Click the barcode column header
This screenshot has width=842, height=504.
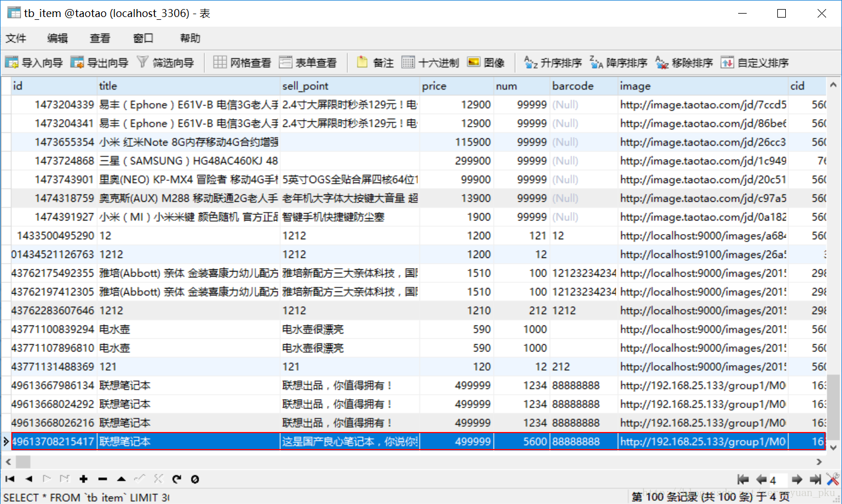(584, 86)
